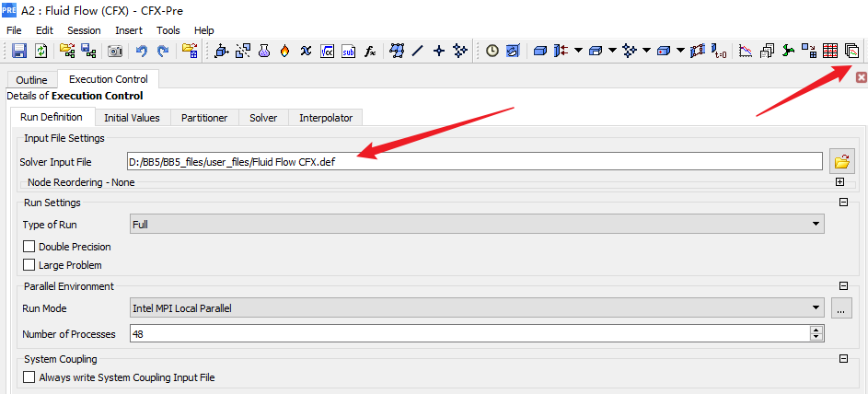
Task: Open dropdown arrow beside the source points icon
Action: coord(646,51)
